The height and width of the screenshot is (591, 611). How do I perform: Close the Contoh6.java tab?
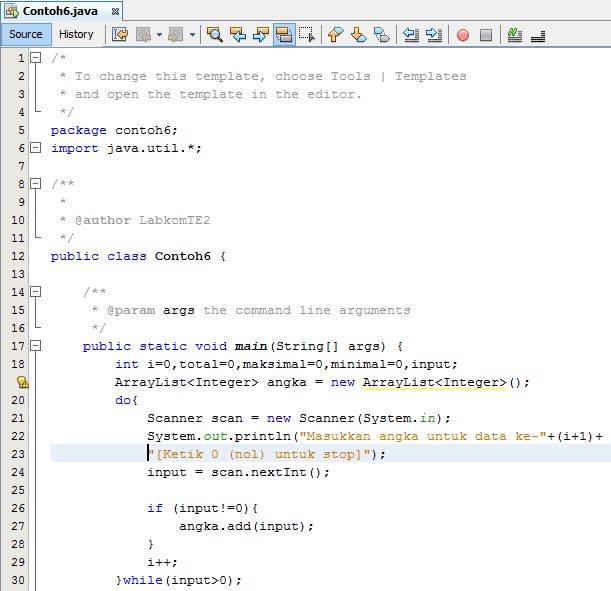tap(115, 12)
